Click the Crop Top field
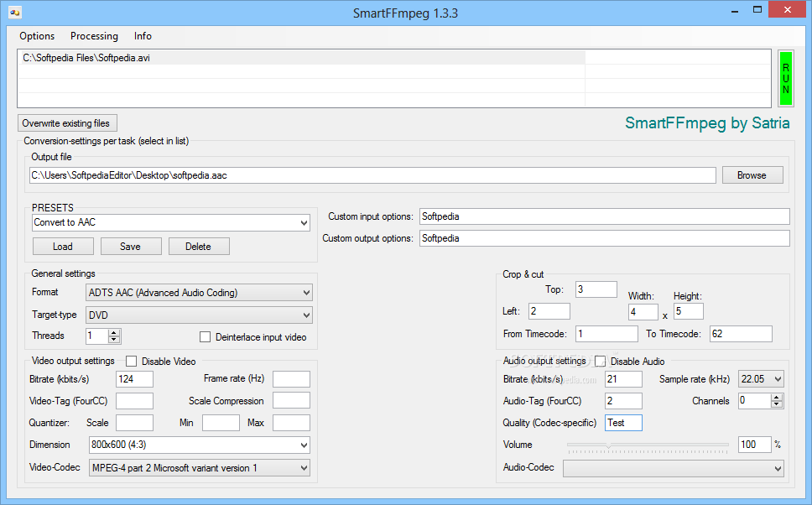 [x=596, y=289]
